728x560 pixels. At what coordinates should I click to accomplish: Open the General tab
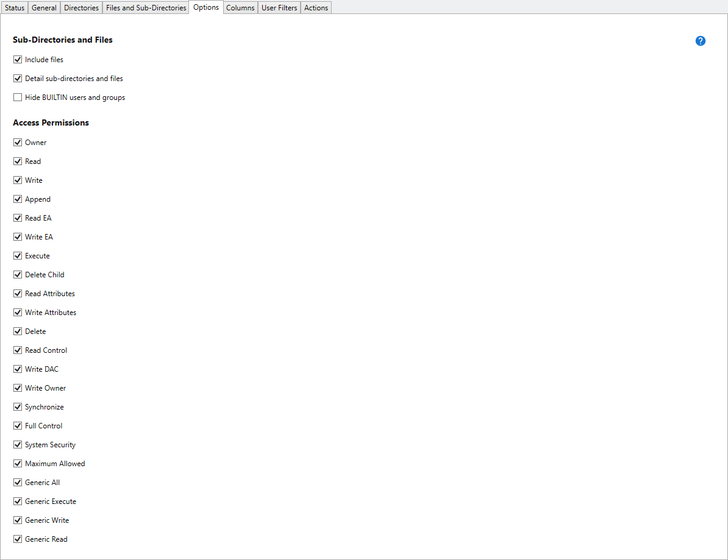click(x=44, y=8)
